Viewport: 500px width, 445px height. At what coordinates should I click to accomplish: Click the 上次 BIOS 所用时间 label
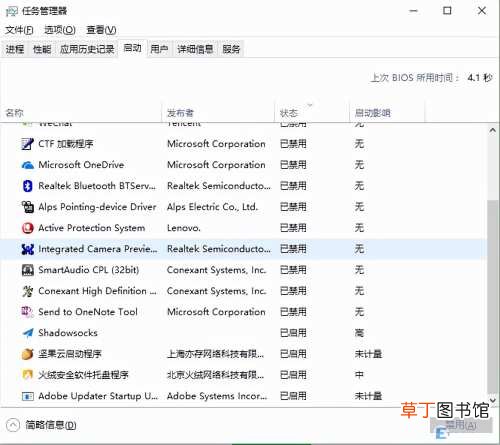(415, 78)
